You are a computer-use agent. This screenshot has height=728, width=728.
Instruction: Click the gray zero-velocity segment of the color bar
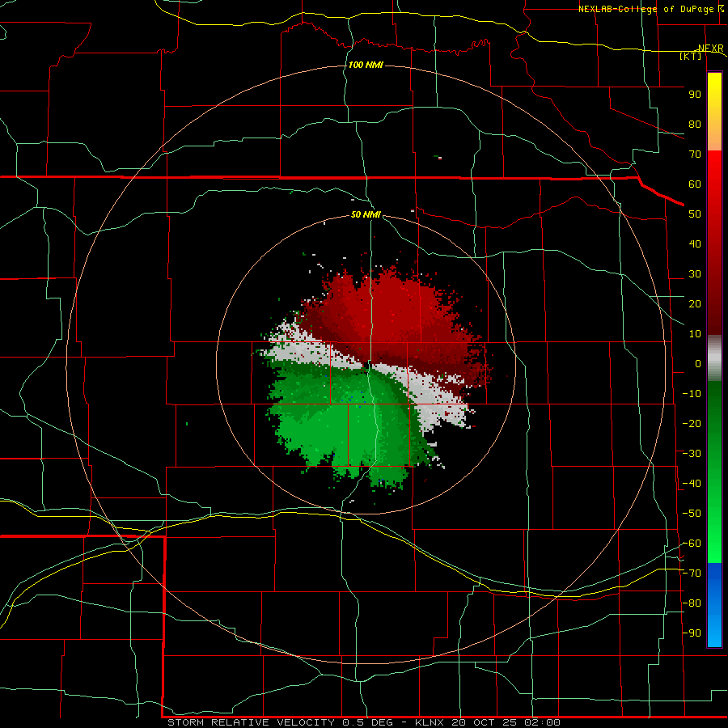coord(714,358)
